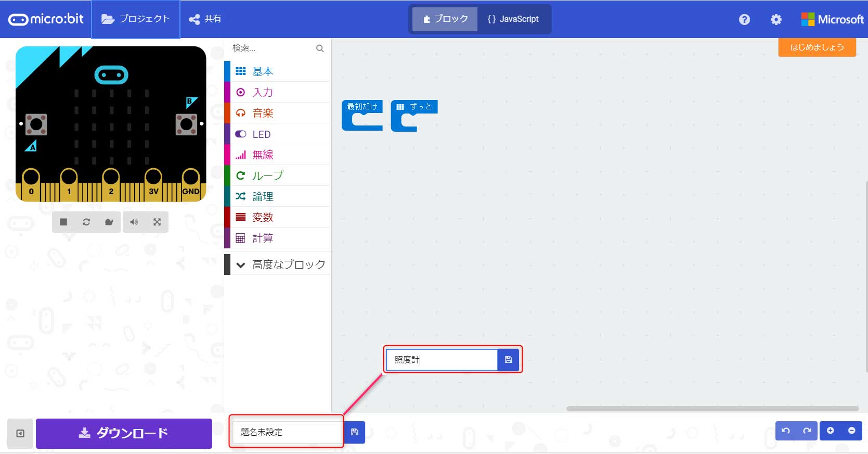Redo the last action
The height and width of the screenshot is (454, 868).
(807, 431)
